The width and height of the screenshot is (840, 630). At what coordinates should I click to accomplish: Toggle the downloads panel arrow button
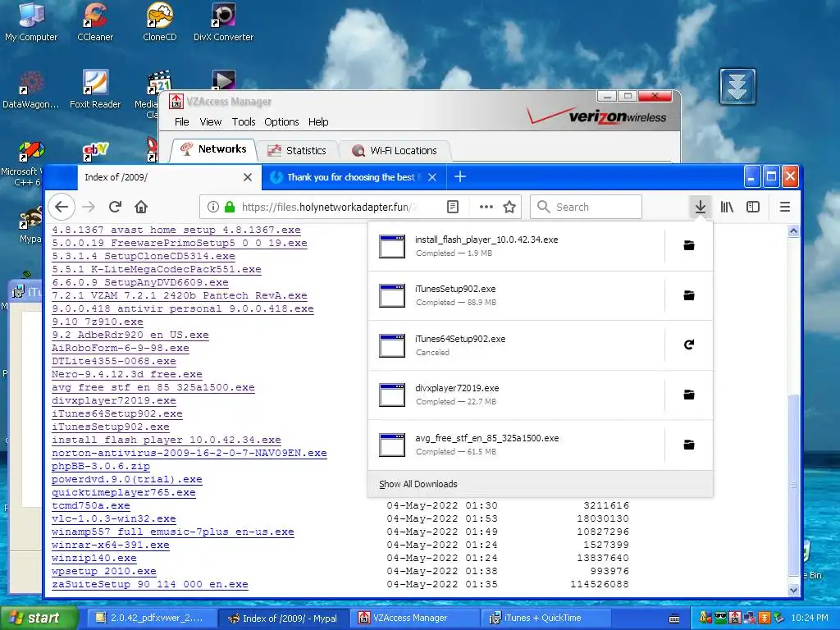701,207
